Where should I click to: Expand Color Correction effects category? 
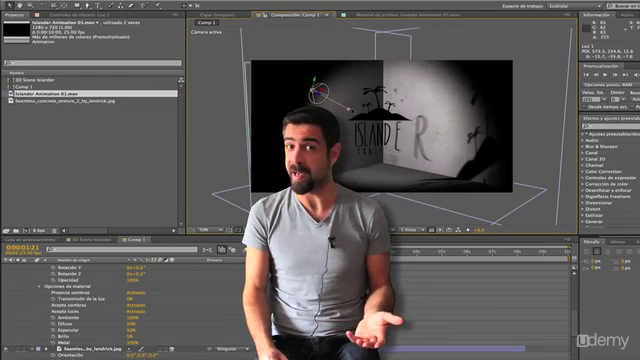[583, 171]
